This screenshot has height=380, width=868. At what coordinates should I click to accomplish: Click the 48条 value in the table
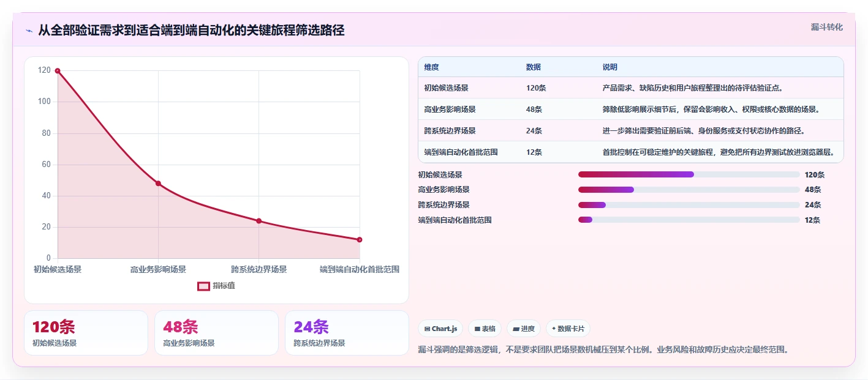click(x=534, y=110)
